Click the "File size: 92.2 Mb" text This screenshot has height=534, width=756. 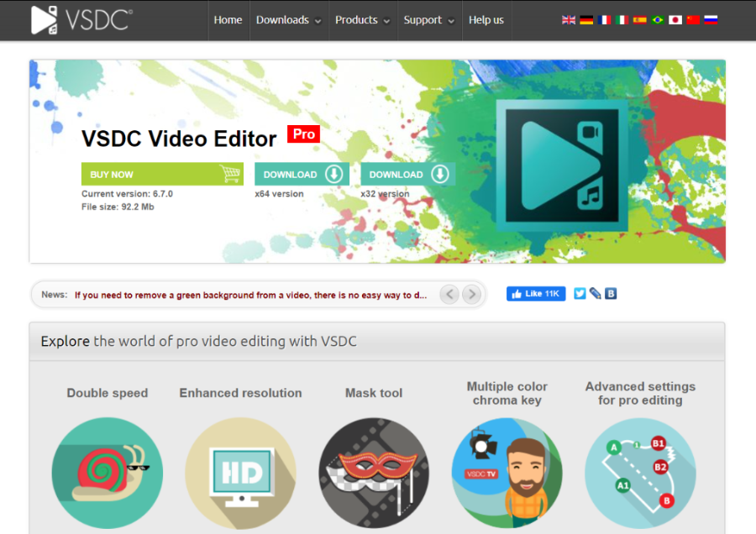coord(118,207)
